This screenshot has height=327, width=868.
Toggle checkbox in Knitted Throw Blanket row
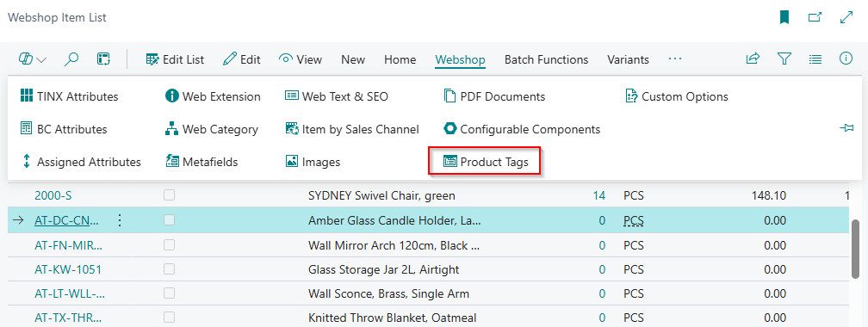point(169,318)
